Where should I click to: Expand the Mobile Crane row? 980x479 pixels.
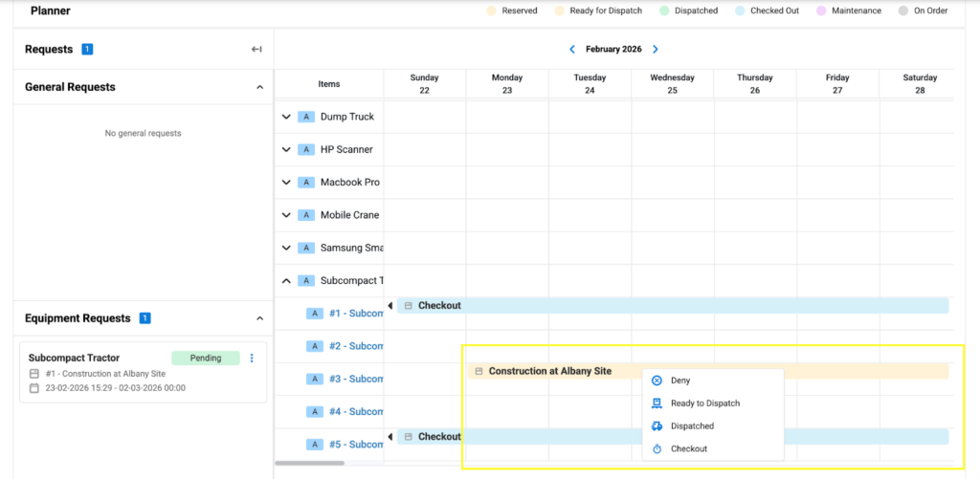285,215
